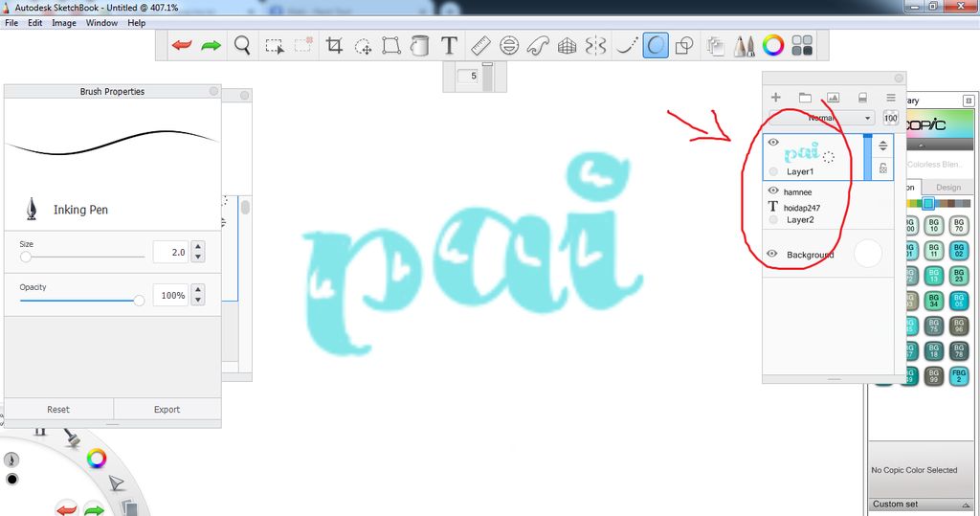Decrease Opacity with down arrow
Image resolution: width=980 pixels, height=516 pixels.
pos(198,301)
